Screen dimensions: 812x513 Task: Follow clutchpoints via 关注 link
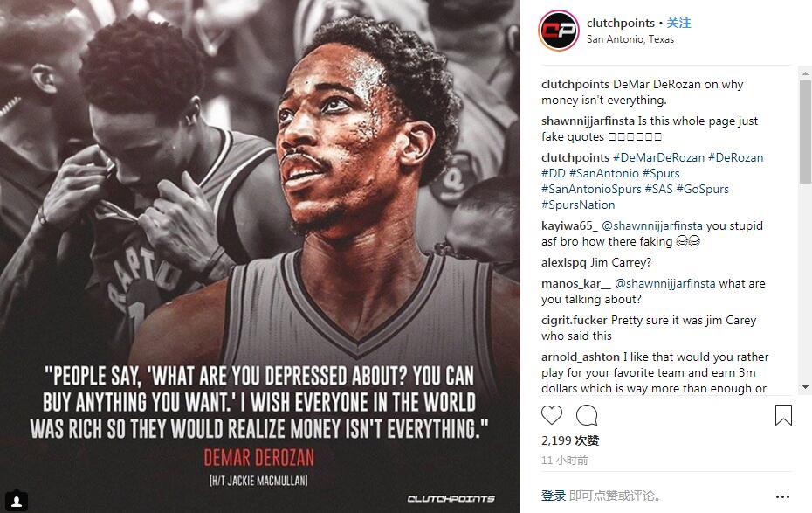678,23
